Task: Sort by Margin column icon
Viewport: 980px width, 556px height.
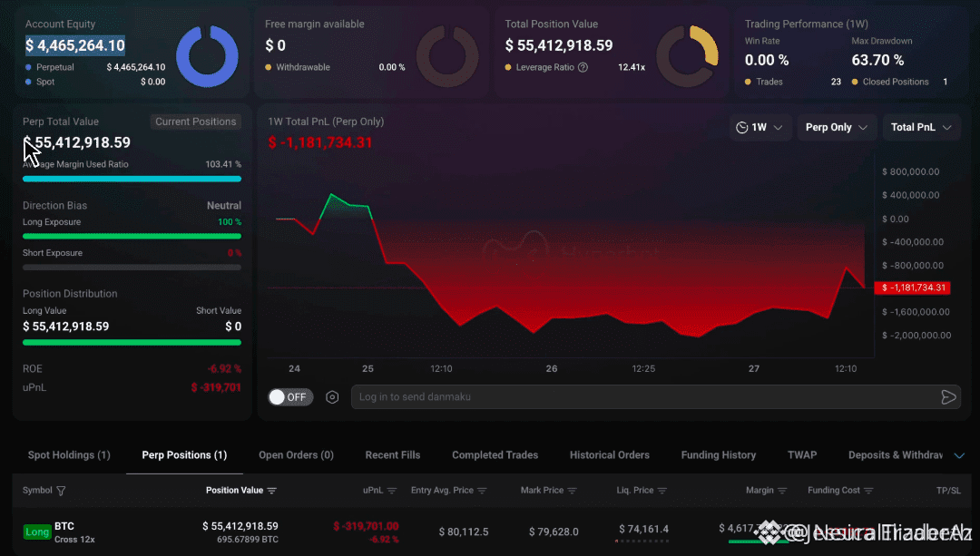Action: tap(782, 491)
